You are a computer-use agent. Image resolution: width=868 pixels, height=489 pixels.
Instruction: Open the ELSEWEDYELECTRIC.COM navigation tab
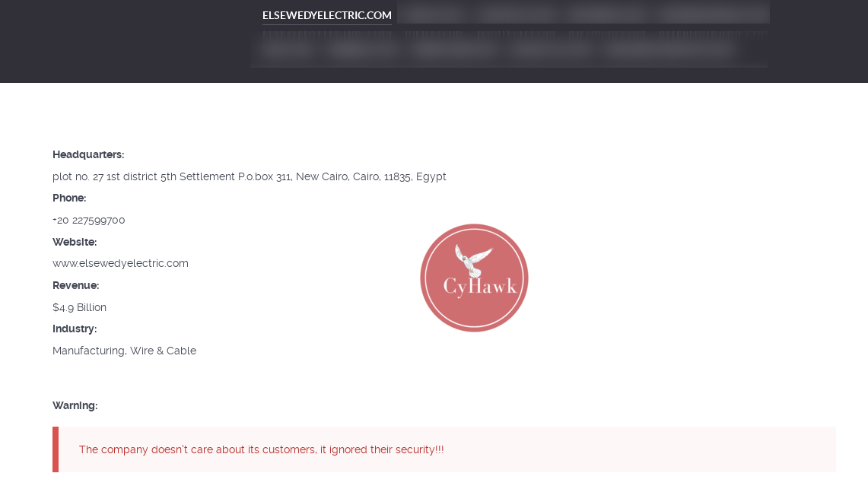(x=326, y=15)
